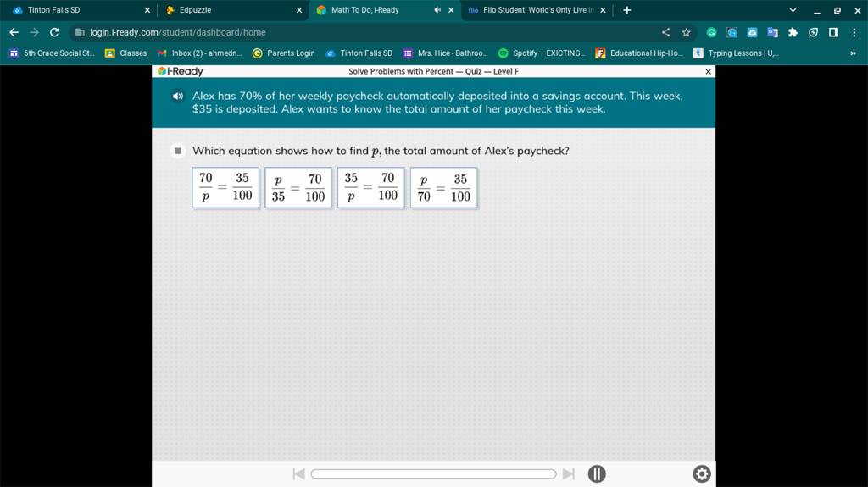Image resolution: width=868 pixels, height=487 pixels.
Task: Click the i-Ready logo
Action: [x=181, y=71]
